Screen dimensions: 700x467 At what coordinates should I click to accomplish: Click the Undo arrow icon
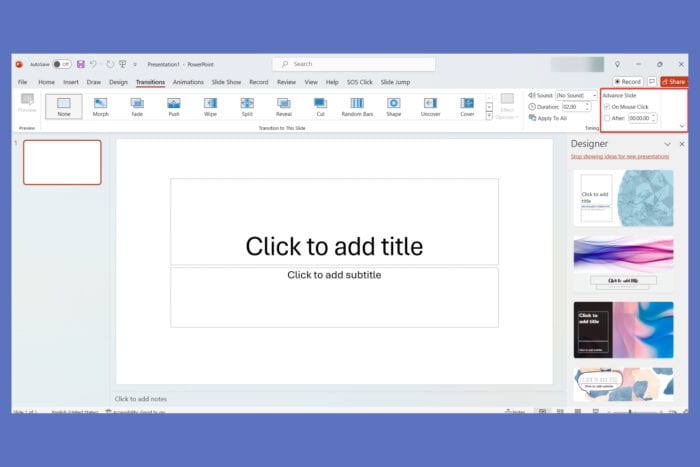(x=93, y=64)
